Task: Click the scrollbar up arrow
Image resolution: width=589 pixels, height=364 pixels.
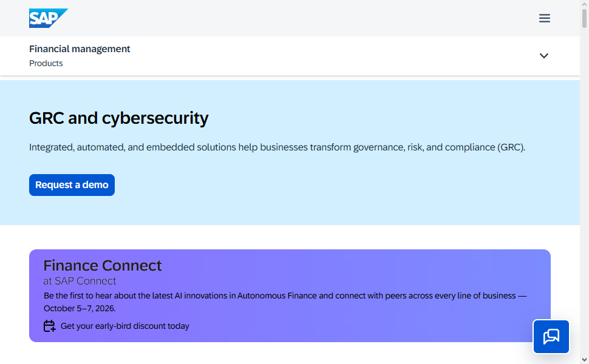Action: tap(584, 4)
